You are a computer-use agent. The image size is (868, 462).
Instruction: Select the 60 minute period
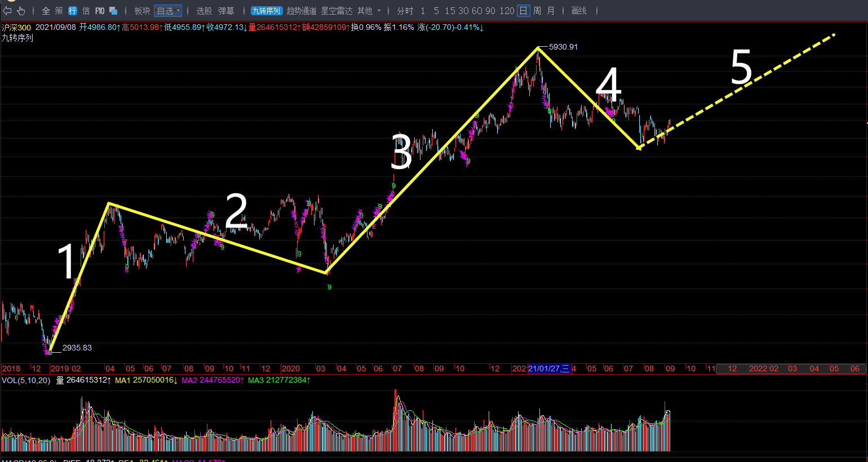[x=477, y=11]
